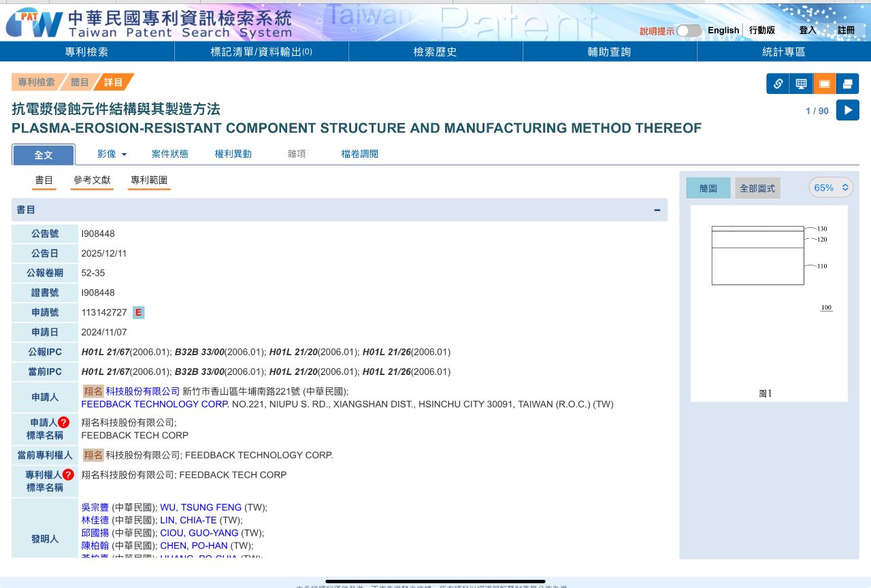Click the 1 / 90 record counter
Image resolution: width=871 pixels, height=588 pixels.
(x=817, y=111)
